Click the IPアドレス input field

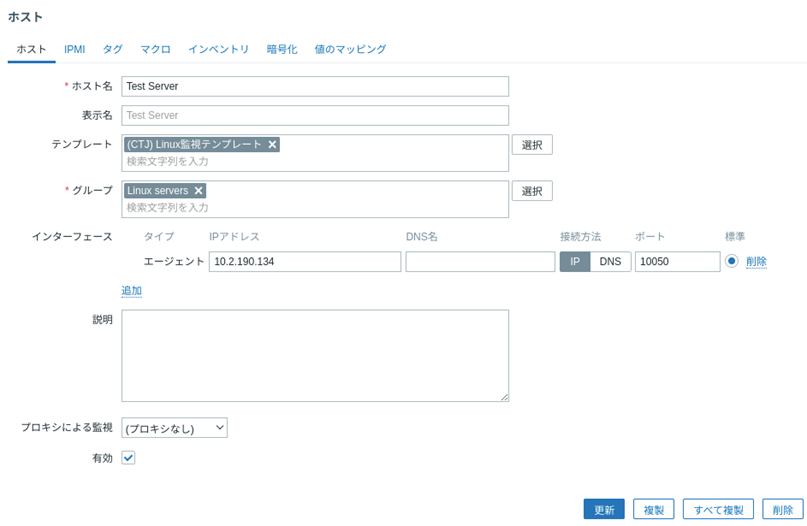pyautogui.click(x=304, y=262)
